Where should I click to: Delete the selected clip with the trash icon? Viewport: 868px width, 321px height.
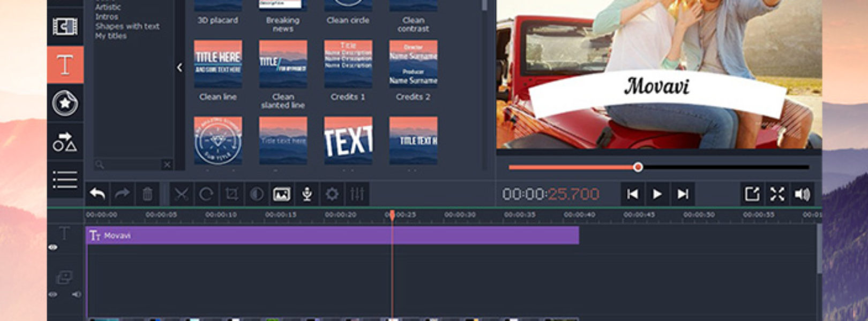point(147,194)
